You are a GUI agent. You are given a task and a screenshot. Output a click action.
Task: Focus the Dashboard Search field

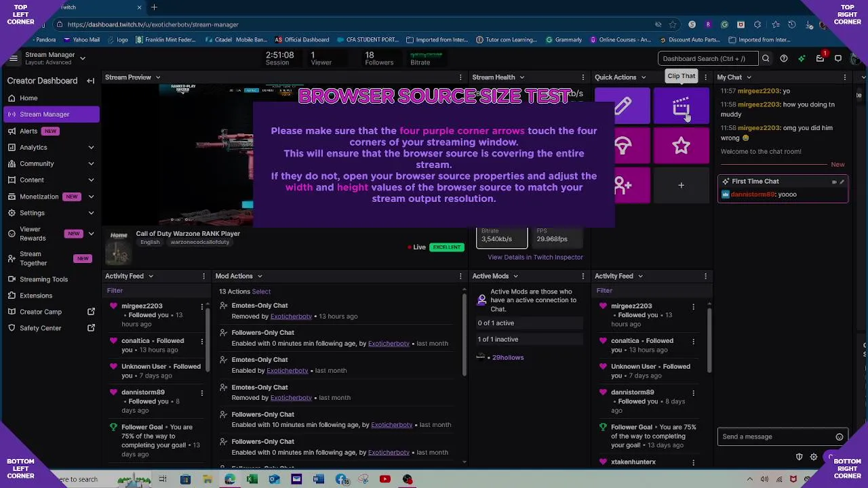point(708,58)
